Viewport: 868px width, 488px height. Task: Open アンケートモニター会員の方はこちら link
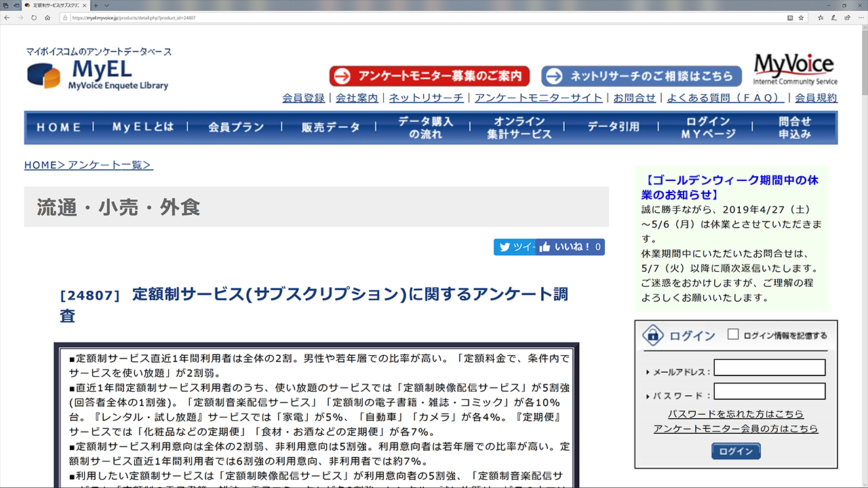(x=736, y=429)
